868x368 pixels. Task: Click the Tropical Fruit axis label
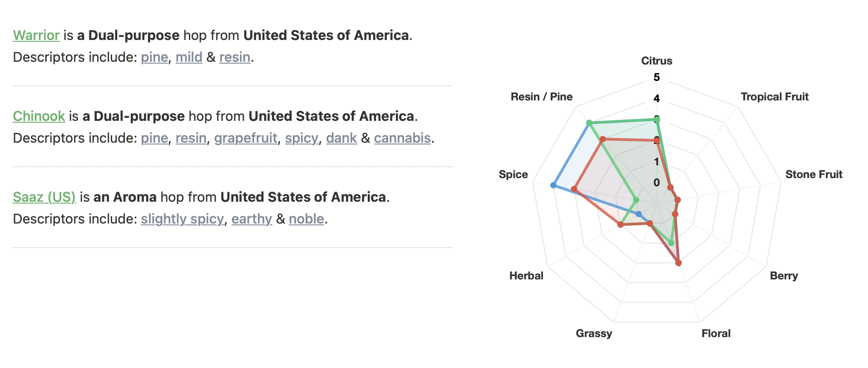click(774, 97)
